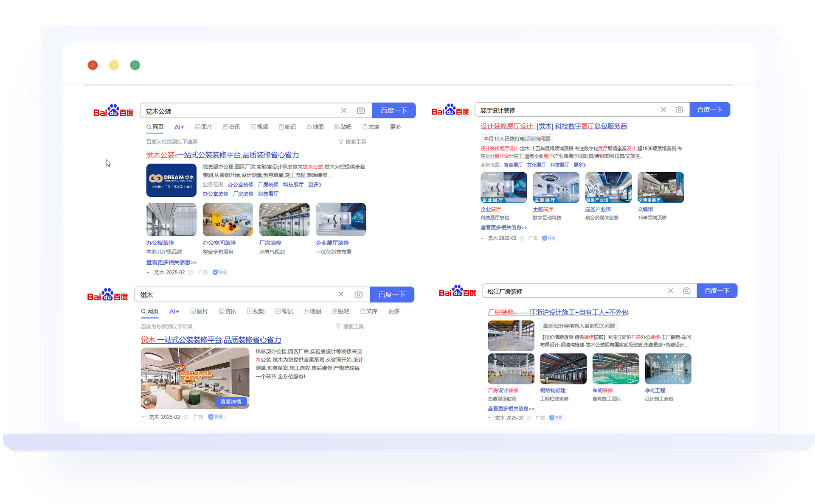Open 查看更多相关信息 under 厂房装修 results
This screenshot has width=815, height=504.
[x=511, y=409]
